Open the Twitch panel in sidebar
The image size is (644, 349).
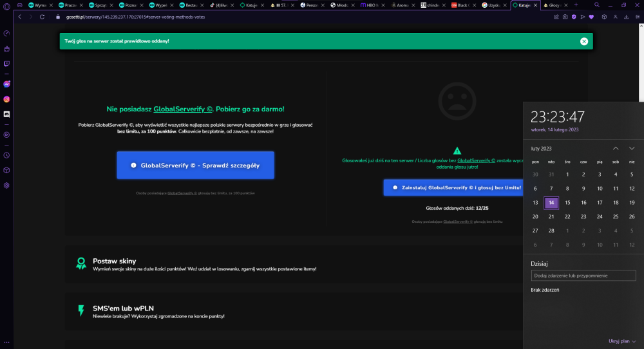coord(6,64)
